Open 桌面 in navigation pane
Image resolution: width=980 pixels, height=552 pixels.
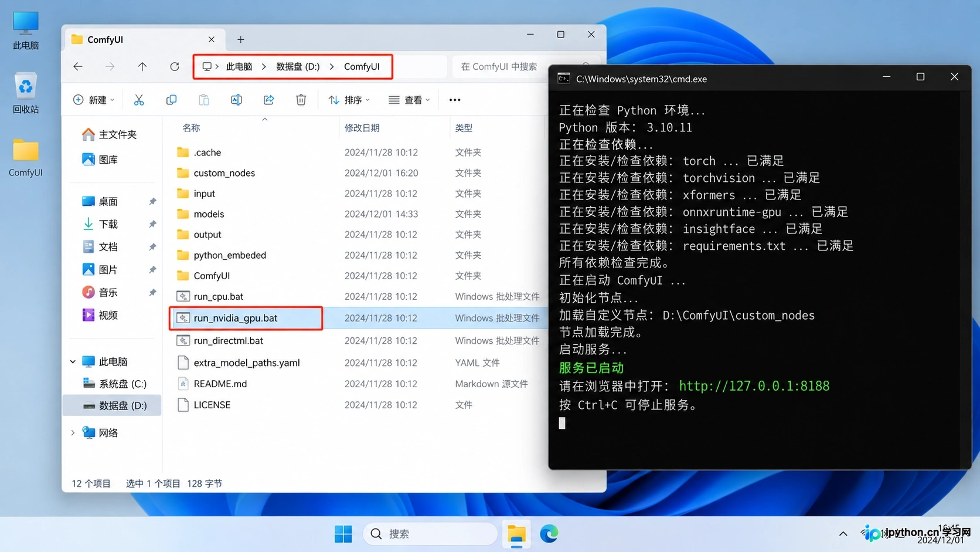point(100,202)
